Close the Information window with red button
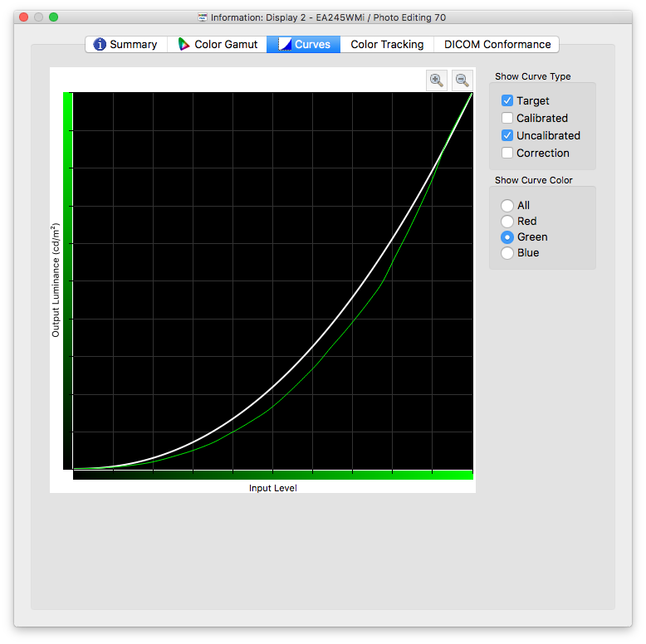The height and width of the screenshot is (644, 646). (23, 17)
